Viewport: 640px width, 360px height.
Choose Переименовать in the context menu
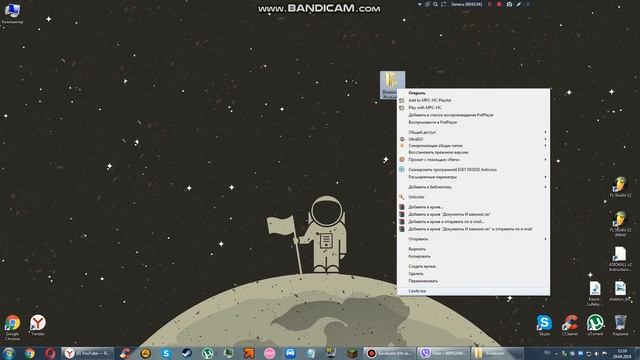(x=473, y=281)
